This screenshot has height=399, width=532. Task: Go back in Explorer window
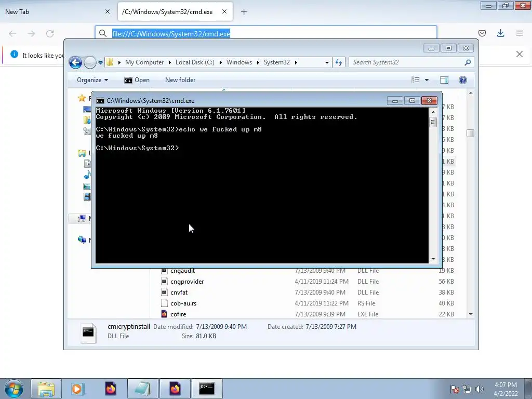tap(75, 62)
